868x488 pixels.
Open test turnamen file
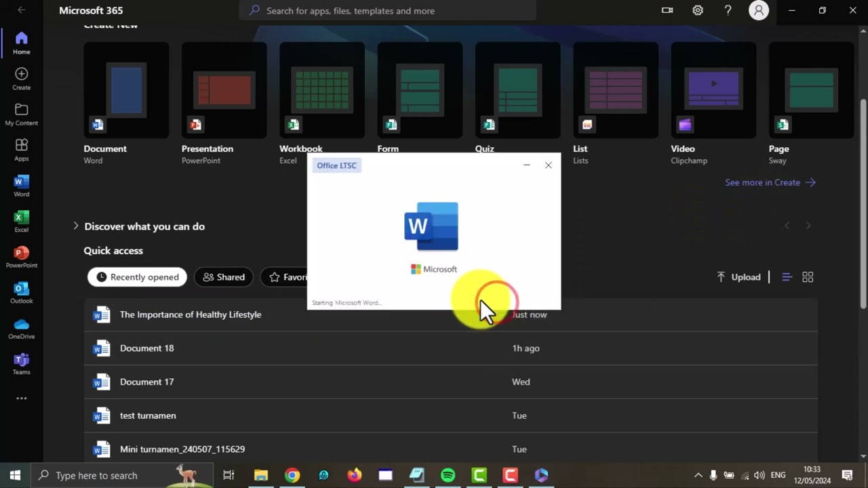tap(450, 415)
